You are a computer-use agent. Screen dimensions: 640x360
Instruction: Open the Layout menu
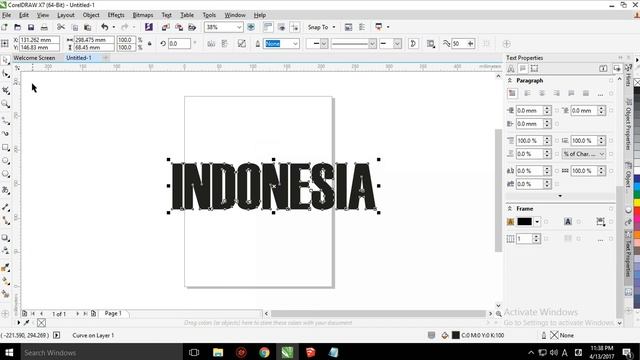[66, 15]
